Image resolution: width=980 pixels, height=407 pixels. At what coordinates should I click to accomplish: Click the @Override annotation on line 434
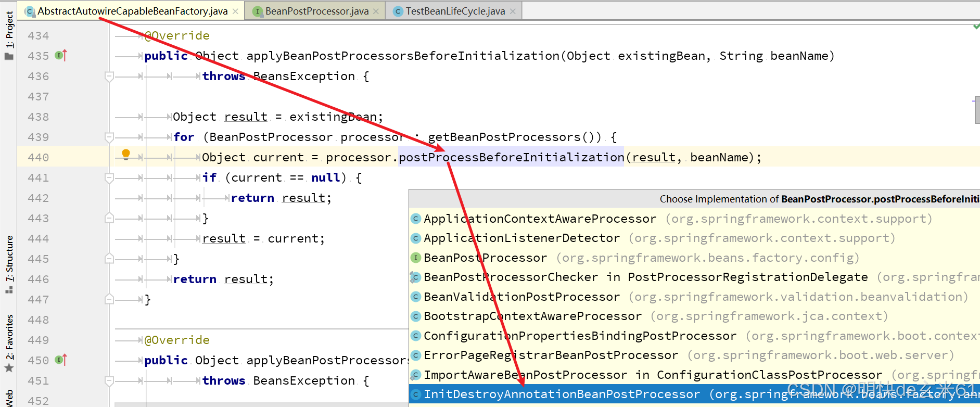point(177,36)
